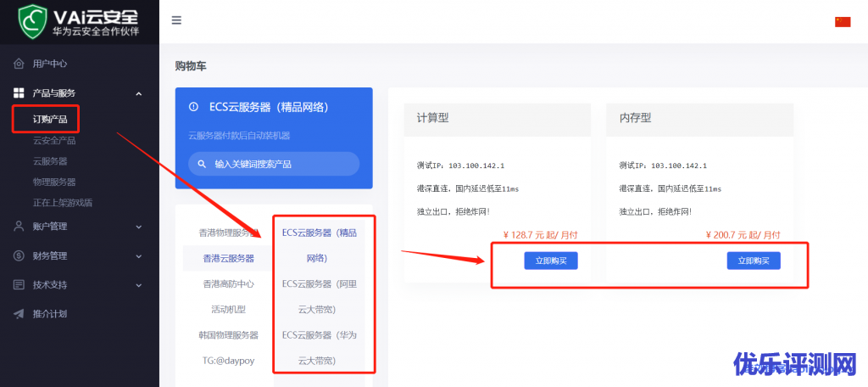Click 立即购买 for the 计算型 plan
868x387 pixels.
[x=550, y=261]
